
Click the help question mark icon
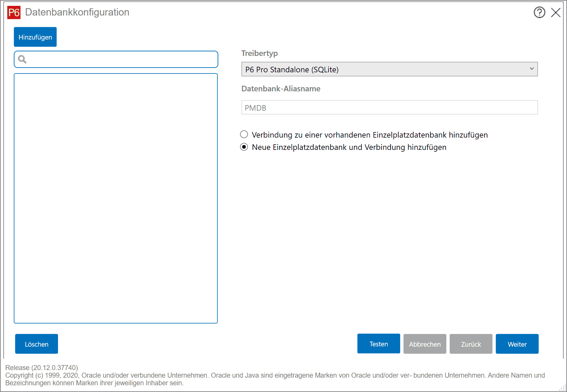click(539, 12)
